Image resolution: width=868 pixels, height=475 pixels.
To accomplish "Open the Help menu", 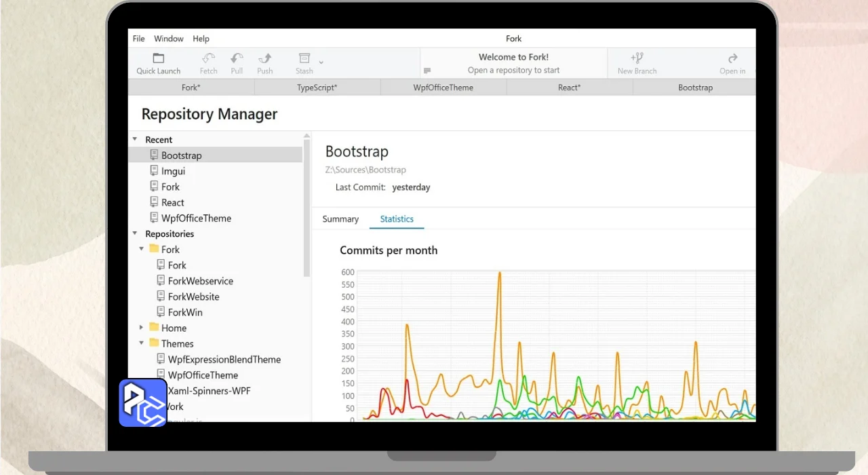I will point(201,39).
